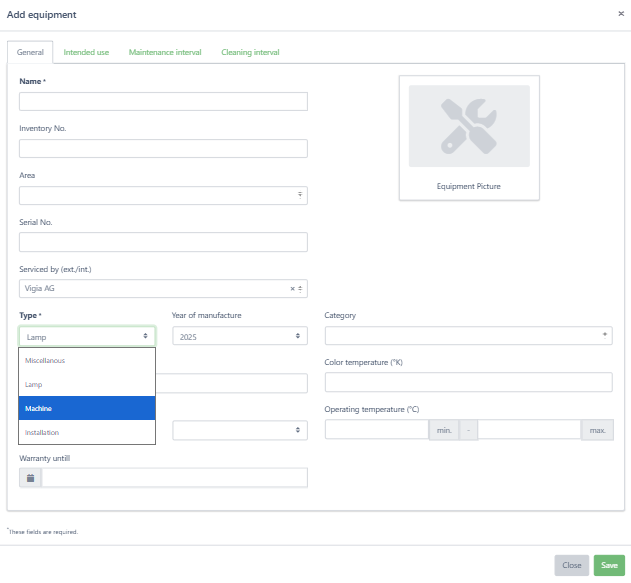631x583 pixels.
Task: Pick Installation from the Type options
Action: [x=87, y=432]
